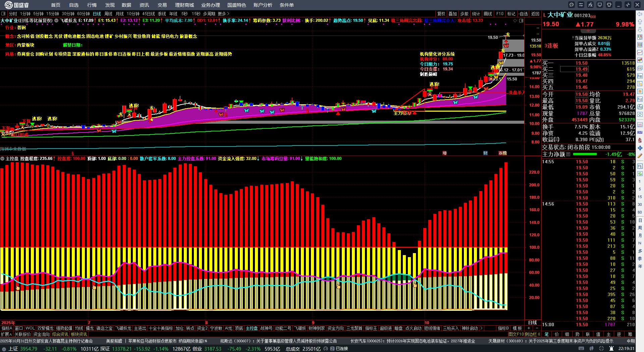Click the 统计 statistics button
The width and height of the screenshot is (644, 352).
[x=476, y=14]
